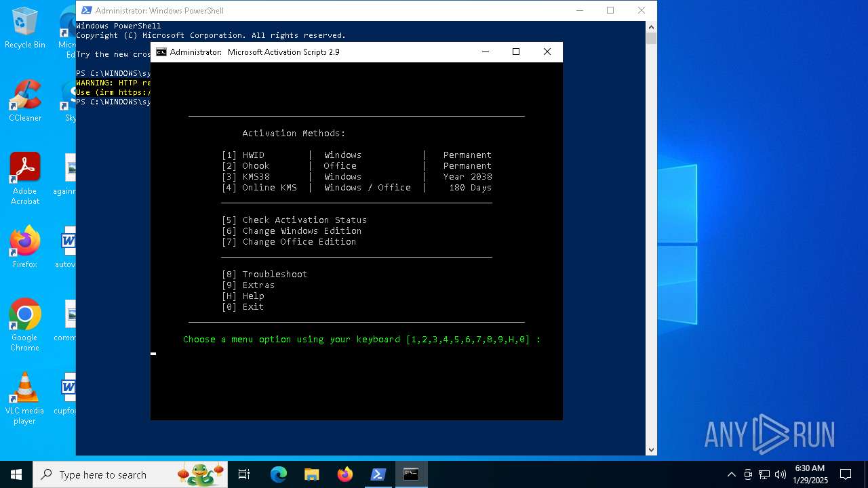Open File Explorer from the taskbar
This screenshot has height=488, width=868.
point(312,474)
